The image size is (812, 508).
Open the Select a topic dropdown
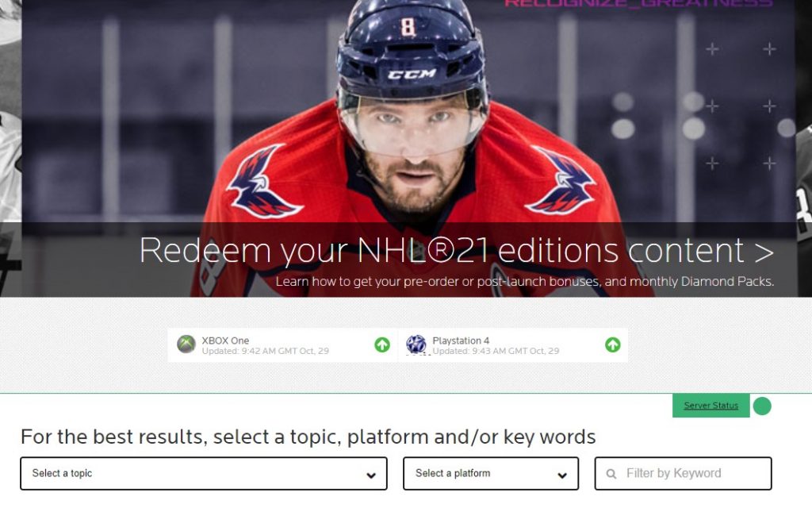pyautogui.click(x=204, y=473)
